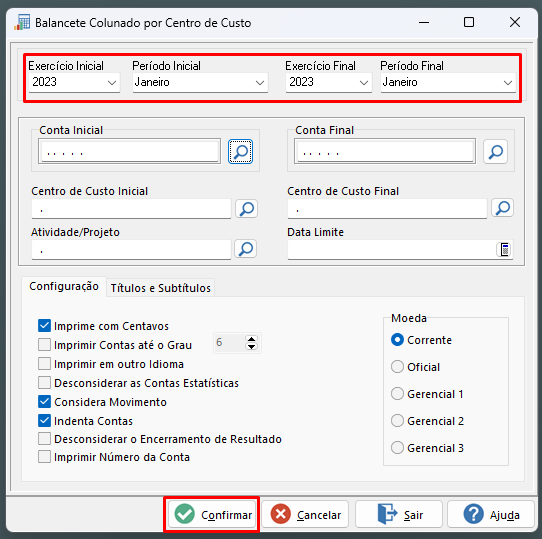The width and height of the screenshot is (542, 539).
Task: Click the Confirmar button
Action: click(212, 514)
